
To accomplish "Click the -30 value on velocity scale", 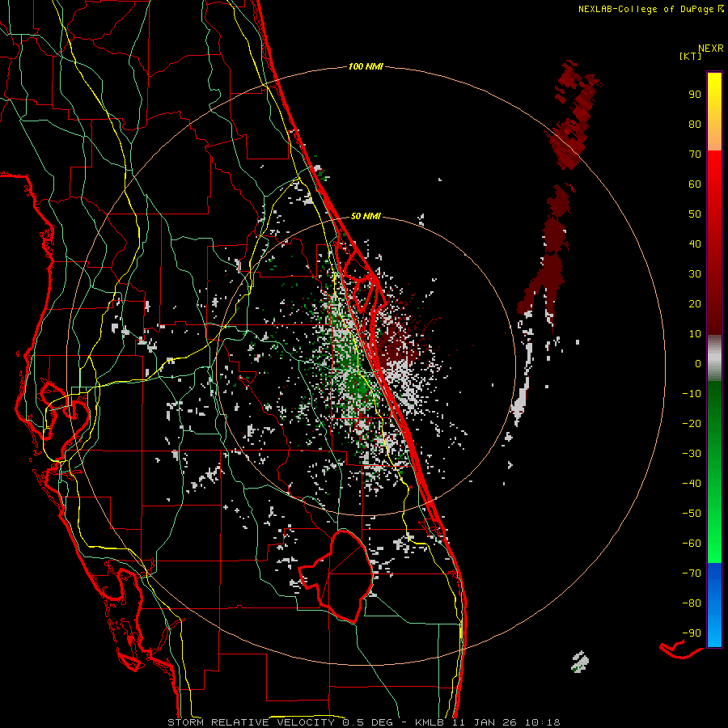I will pos(692,454).
